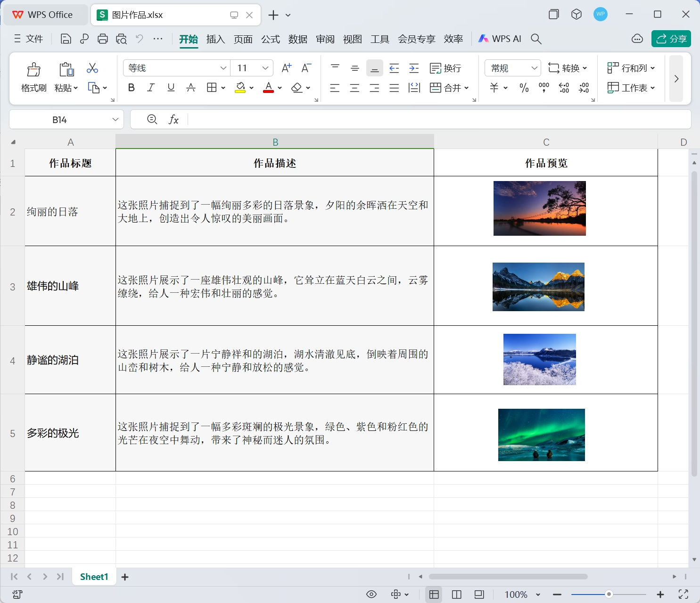Screen dimensions: 700x603
Task: Select the aurora preview image thumbnail
Action: click(x=541, y=435)
